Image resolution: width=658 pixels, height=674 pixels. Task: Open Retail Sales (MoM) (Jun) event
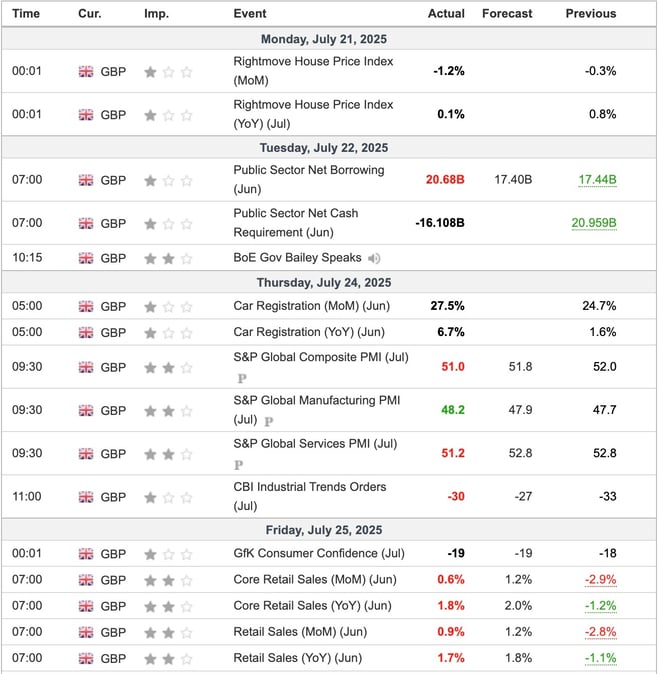[300, 632]
